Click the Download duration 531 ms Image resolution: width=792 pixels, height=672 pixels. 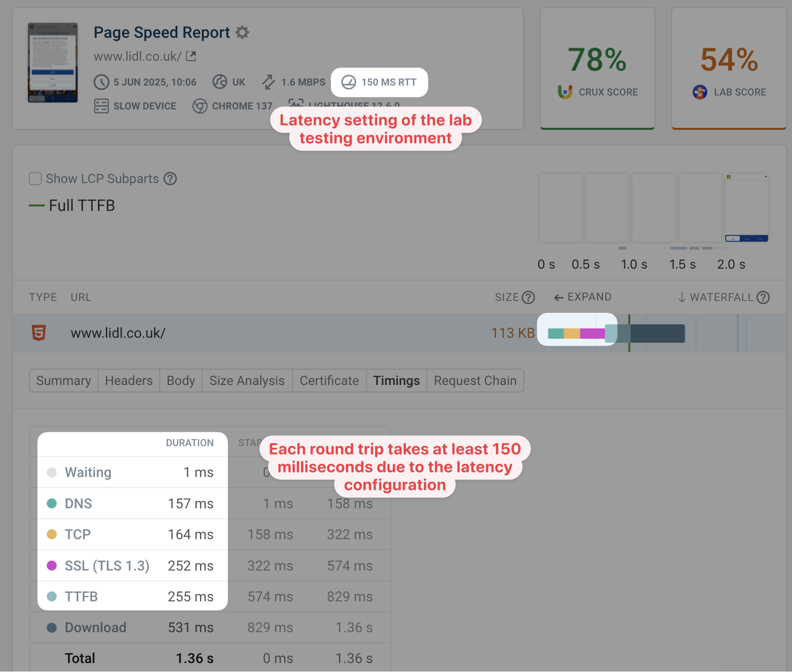[191, 627]
